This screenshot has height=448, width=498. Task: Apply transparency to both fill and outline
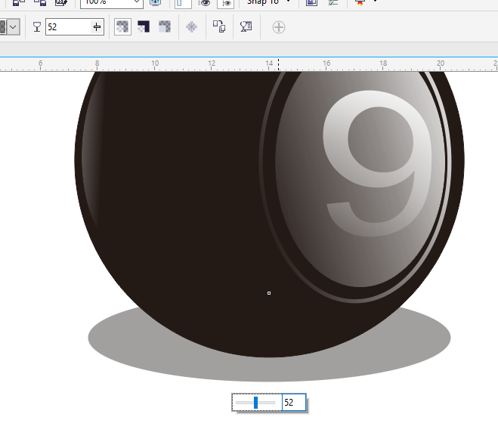pyautogui.click(x=122, y=26)
